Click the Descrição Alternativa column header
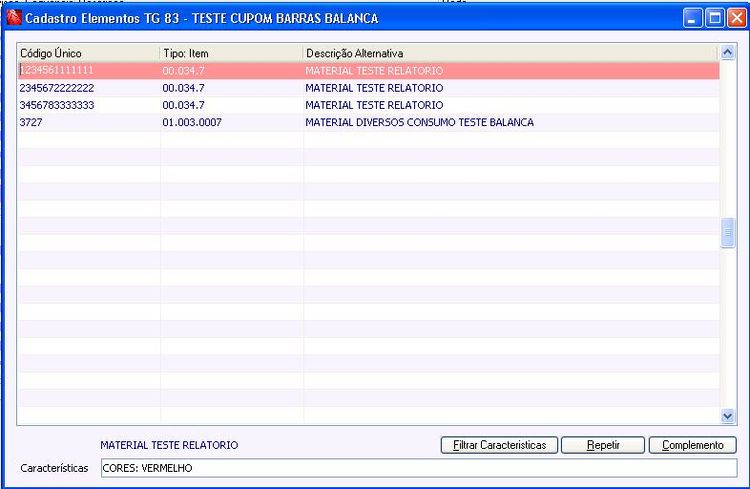The width and height of the screenshot is (750, 489). 510,53
